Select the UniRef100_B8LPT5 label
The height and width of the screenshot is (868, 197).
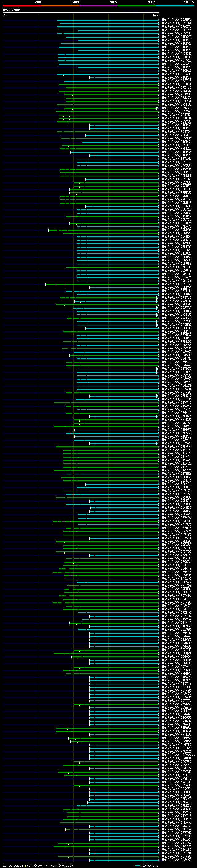(x=176, y=172)
